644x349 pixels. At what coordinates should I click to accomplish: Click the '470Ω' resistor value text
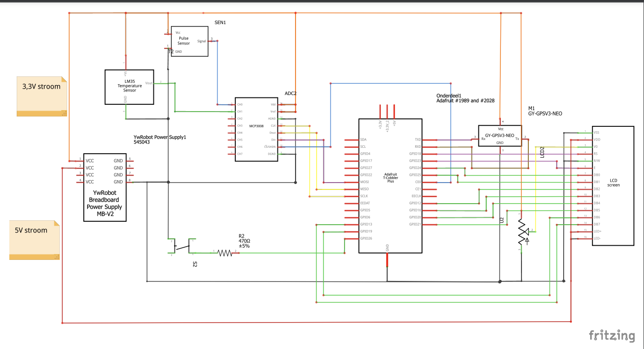tap(245, 241)
